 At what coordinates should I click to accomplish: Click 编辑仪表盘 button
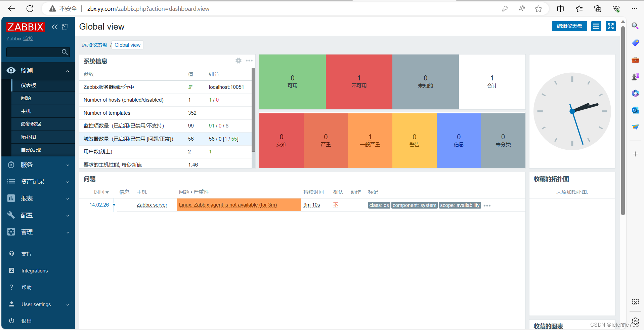[x=569, y=26]
